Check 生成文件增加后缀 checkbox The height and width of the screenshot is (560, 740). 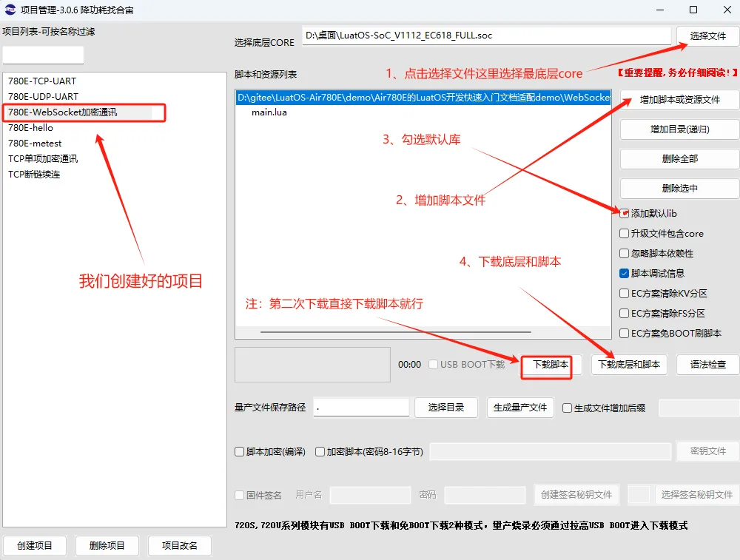[568, 408]
